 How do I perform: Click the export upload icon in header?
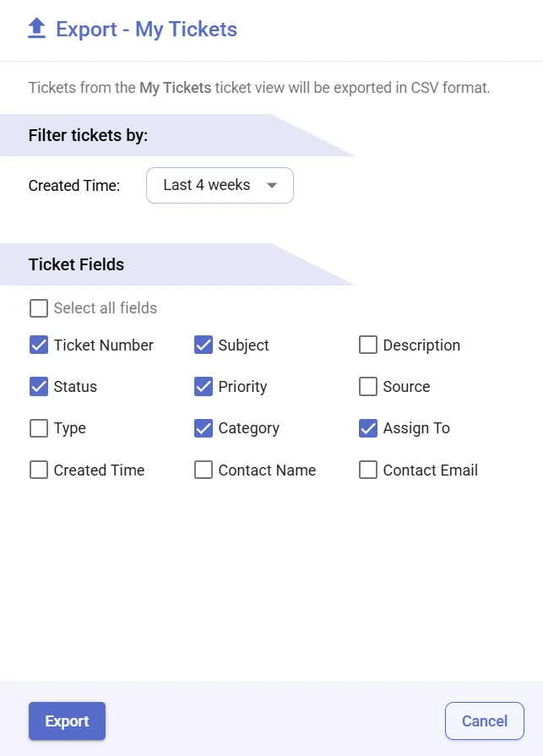(x=36, y=30)
